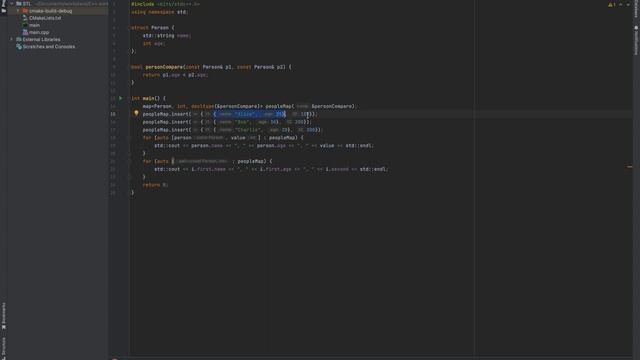Image resolution: width=640 pixels, height=360 pixels.
Task: Click the Scratches and Consoles icon
Action: [x=19, y=47]
